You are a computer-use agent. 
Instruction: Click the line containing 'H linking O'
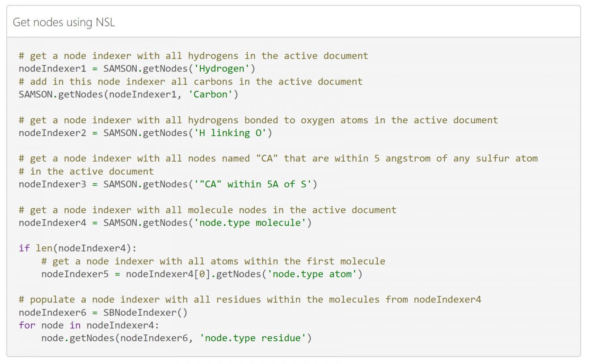pyautogui.click(x=146, y=133)
